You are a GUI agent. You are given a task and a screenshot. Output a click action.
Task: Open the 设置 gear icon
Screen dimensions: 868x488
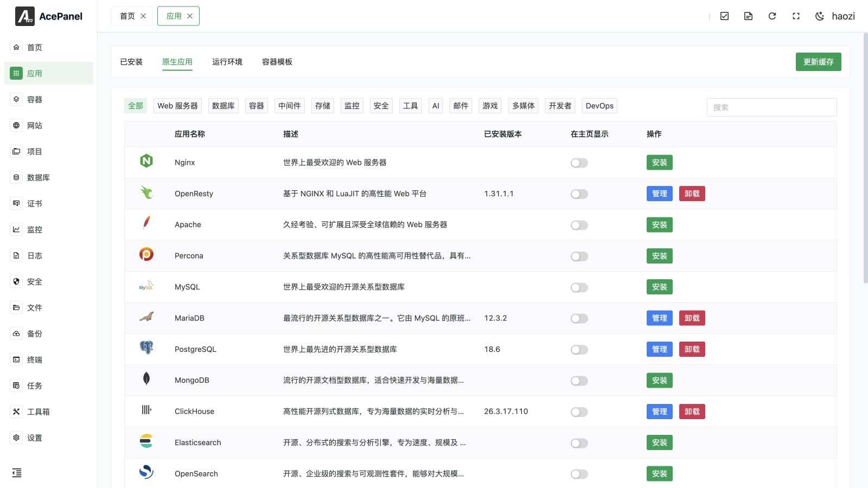pos(16,438)
